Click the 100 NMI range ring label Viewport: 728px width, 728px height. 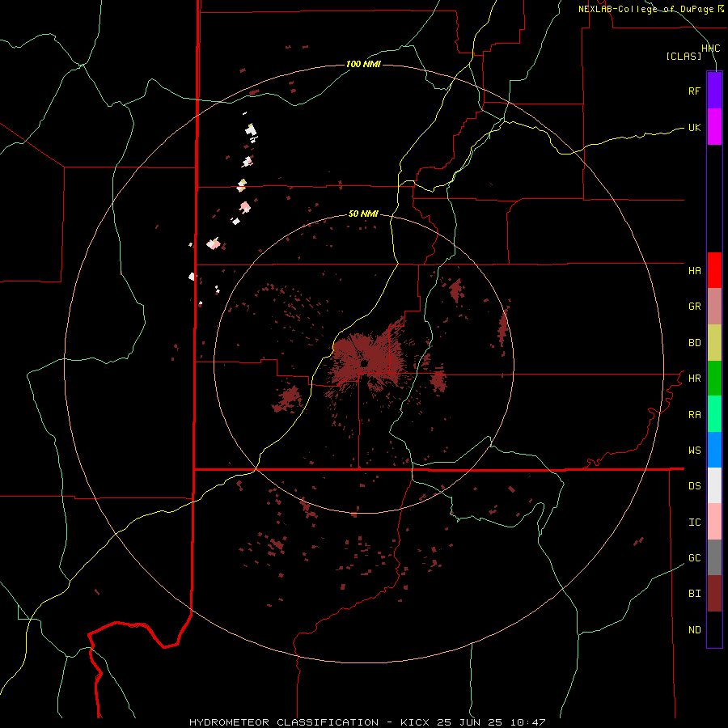363,64
